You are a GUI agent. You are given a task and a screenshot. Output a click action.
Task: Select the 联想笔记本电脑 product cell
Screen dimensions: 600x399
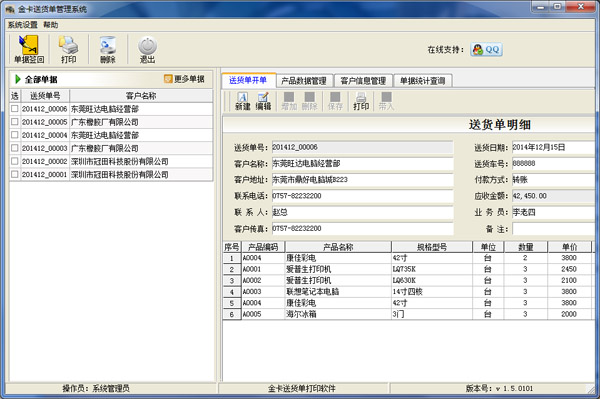click(338, 292)
